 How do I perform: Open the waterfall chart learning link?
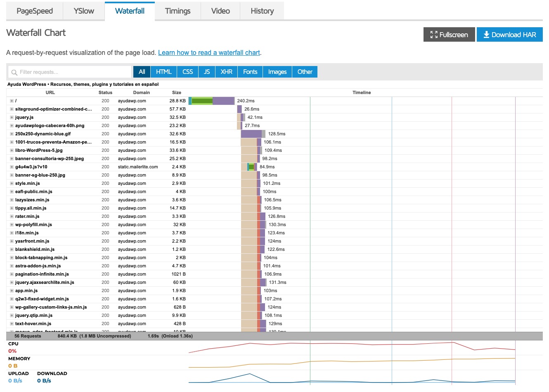(x=209, y=53)
